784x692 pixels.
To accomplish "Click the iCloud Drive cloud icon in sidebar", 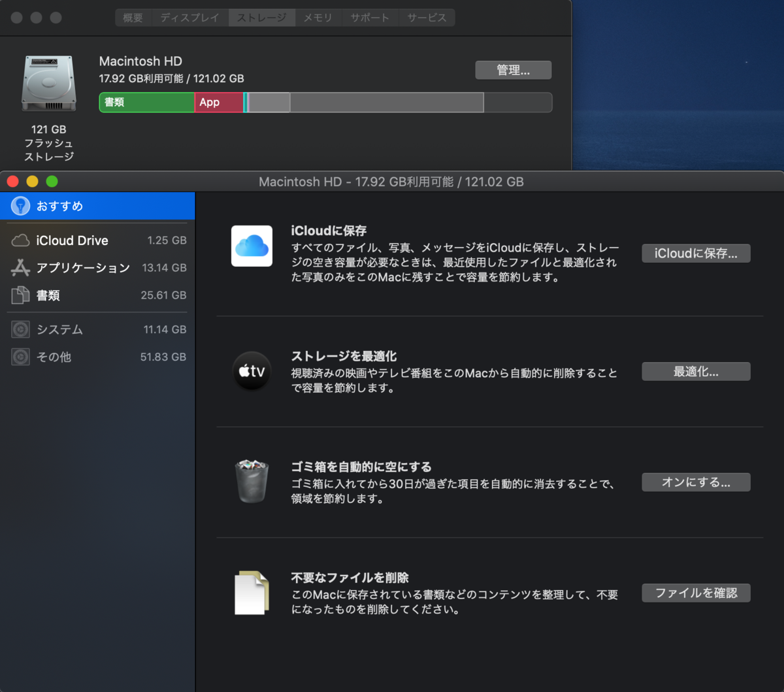I will tap(20, 240).
